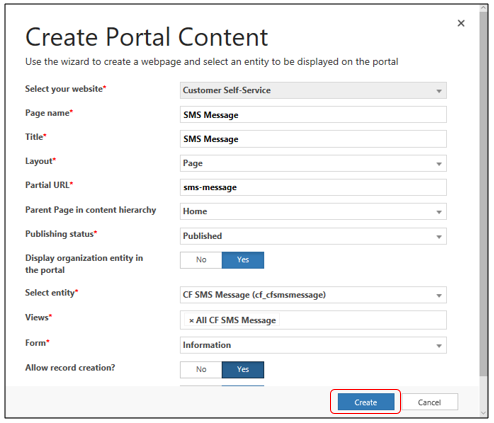Remove the All CF SMS Message view tag
This screenshot has width=494, height=423.
[191, 320]
